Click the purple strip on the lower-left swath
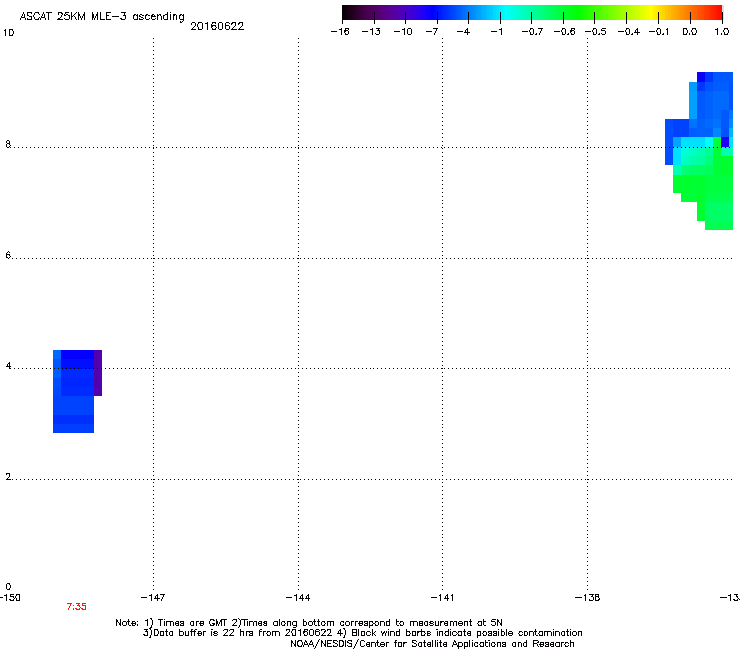The height and width of the screenshot is (650, 740). (98, 373)
